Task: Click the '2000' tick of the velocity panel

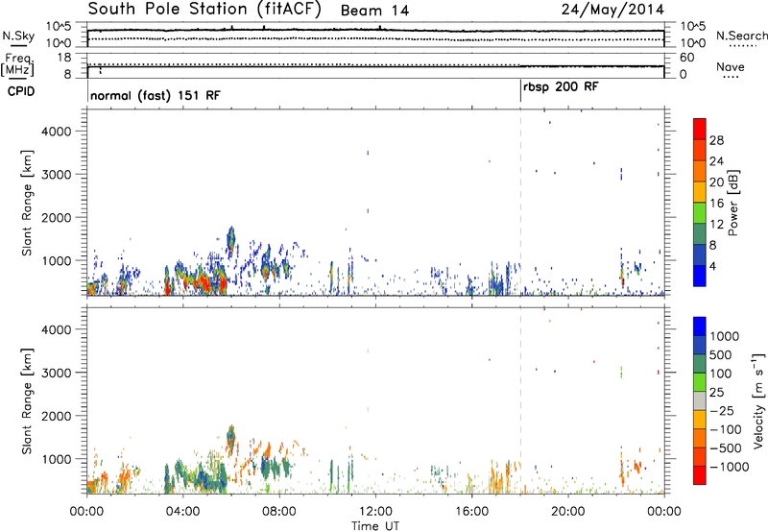Action: tap(57, 416)
